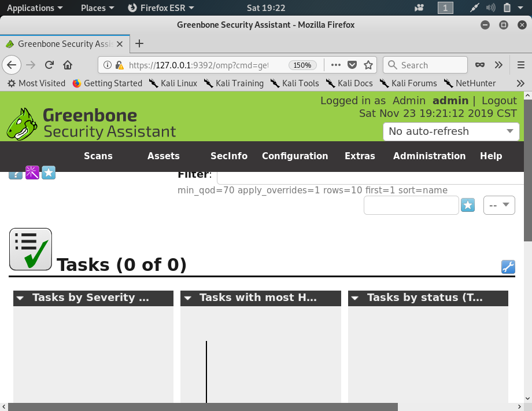The height and width of the screenshot is (411, 532).
Task: Open the Help menu
Action: coord(491,156)
